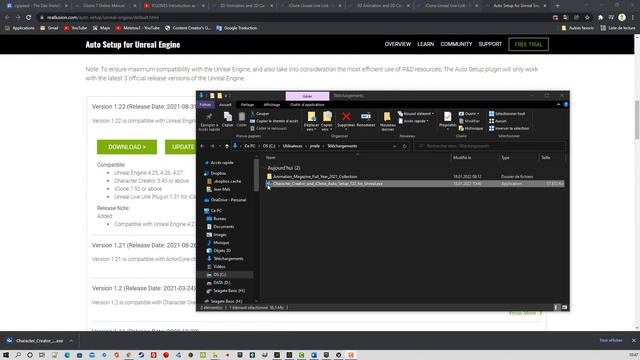Click Copier le chemin d'accès
The width and height of the screenshot is (640, 360).
pos(274,121)
